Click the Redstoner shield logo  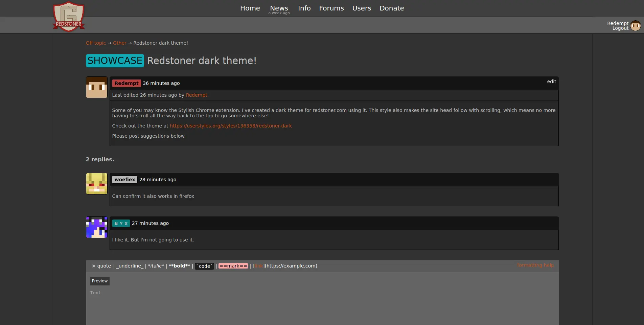click(68, 16)
